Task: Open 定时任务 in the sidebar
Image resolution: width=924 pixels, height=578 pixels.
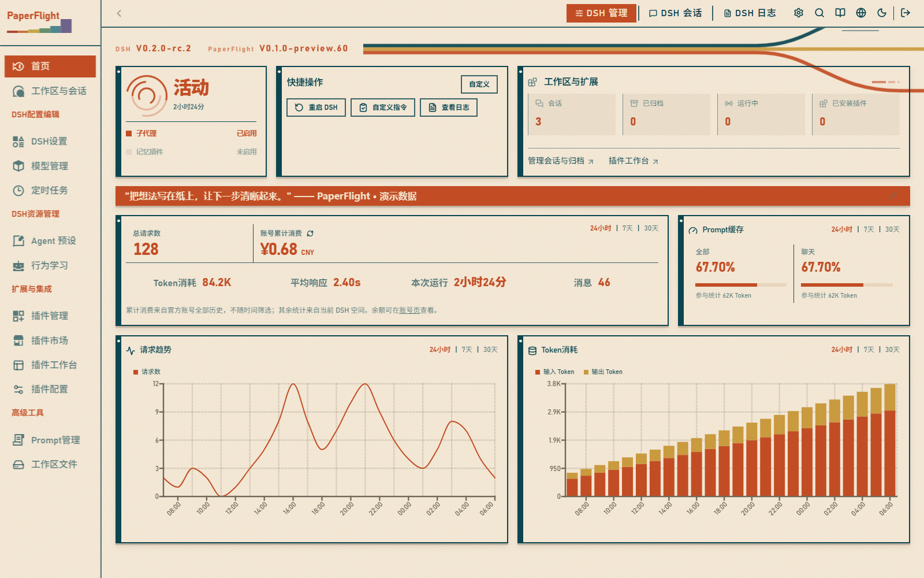Action: tap(50, 190)
